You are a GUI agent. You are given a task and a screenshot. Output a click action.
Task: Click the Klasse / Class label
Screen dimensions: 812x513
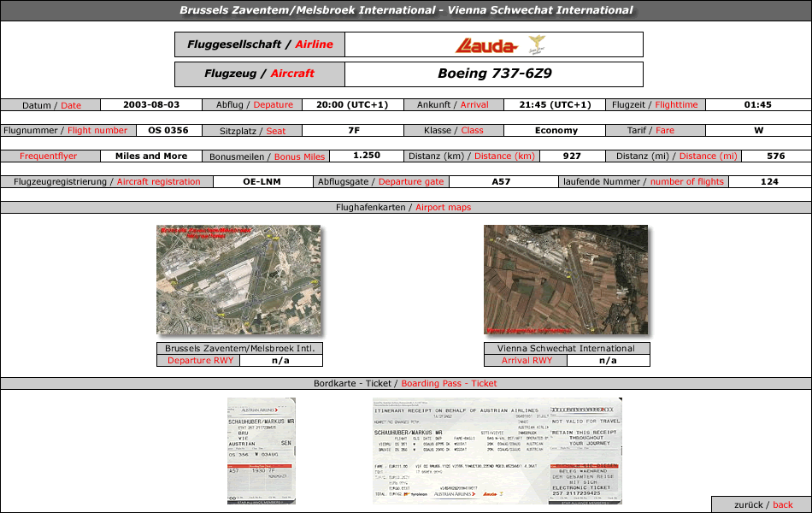453,131
